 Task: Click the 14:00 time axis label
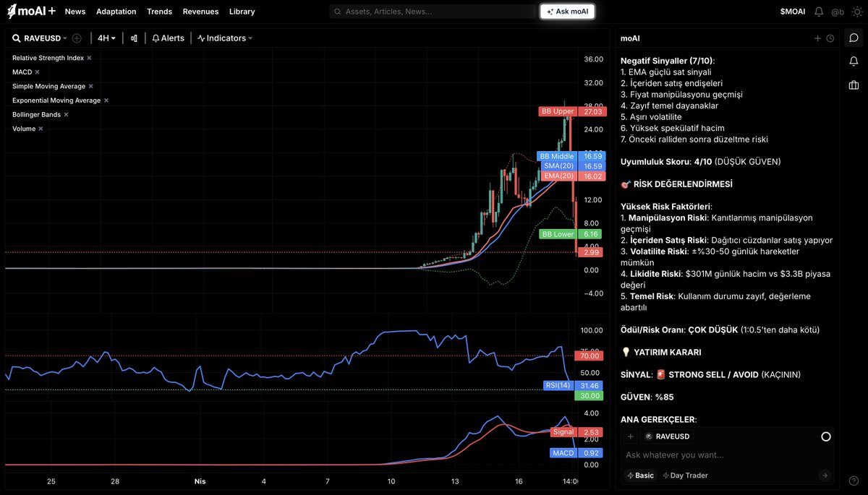click(x=571, y=481)
